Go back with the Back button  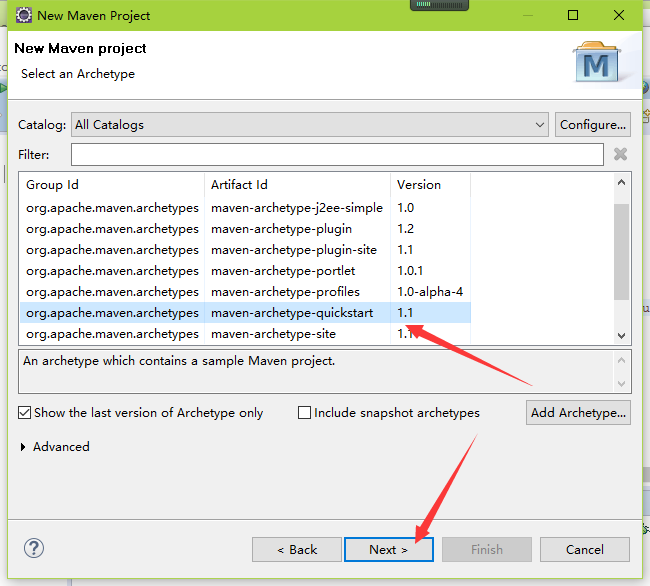pyautogui.click(x=297, y=550)
